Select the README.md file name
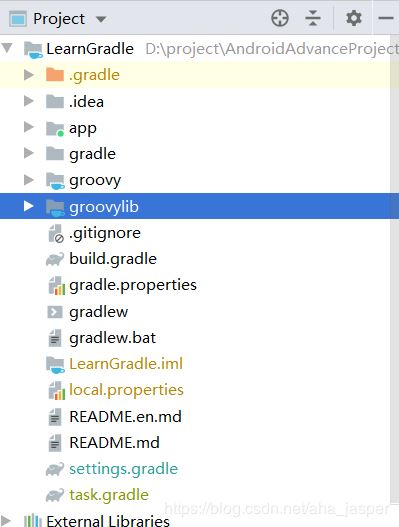The width and height of the screenshot is (399, 527). point(114,443)
